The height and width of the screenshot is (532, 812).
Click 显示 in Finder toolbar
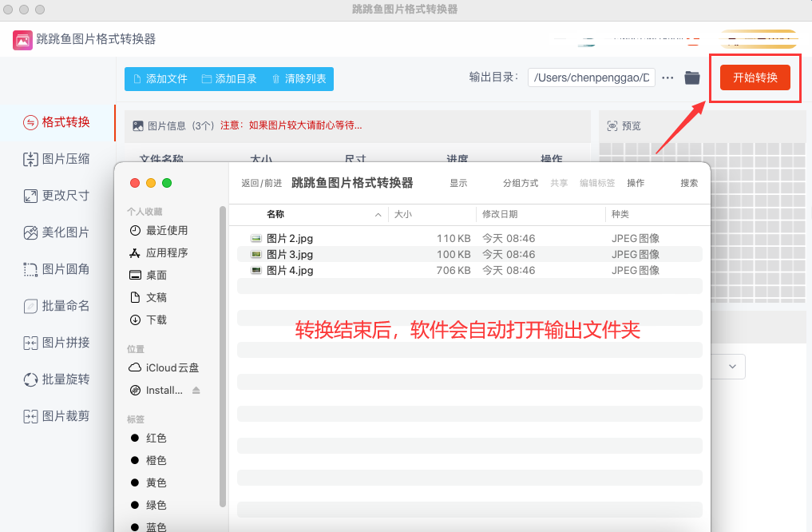458,183
